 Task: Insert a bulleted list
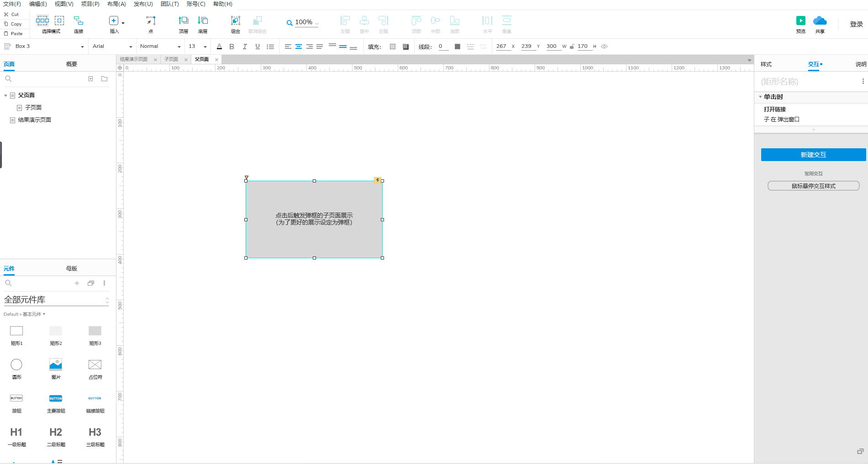point(270,47)
